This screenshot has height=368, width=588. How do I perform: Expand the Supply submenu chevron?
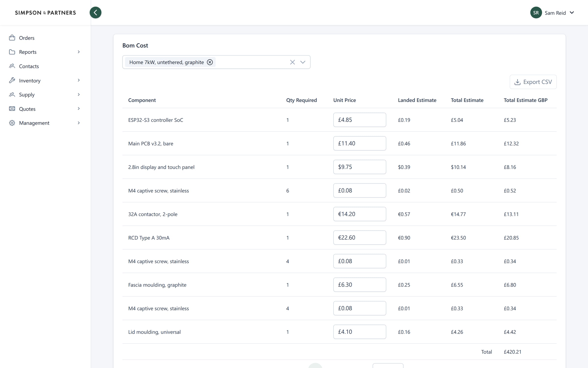[79, 94]
